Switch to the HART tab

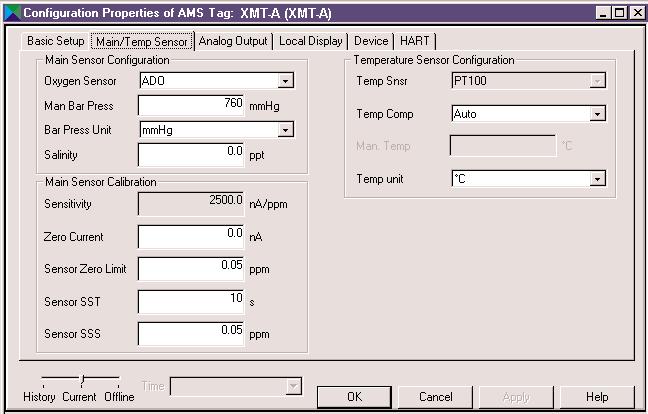(415, 41)
